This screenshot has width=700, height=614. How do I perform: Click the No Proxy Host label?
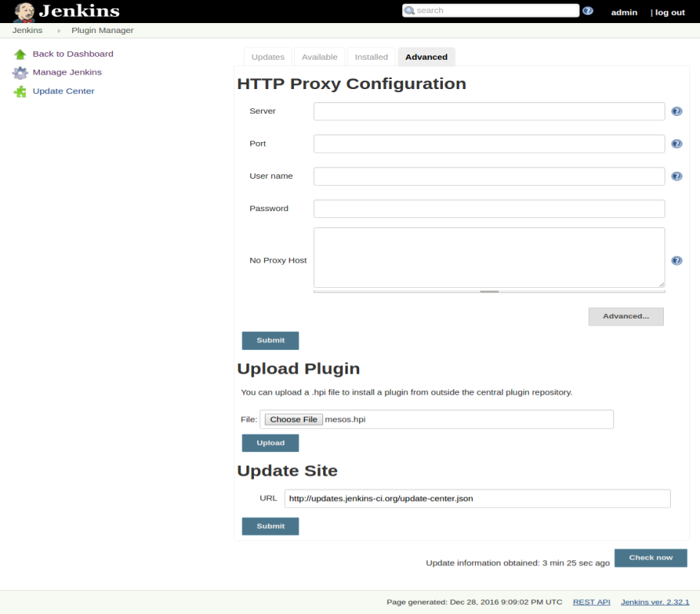[278, 261]
